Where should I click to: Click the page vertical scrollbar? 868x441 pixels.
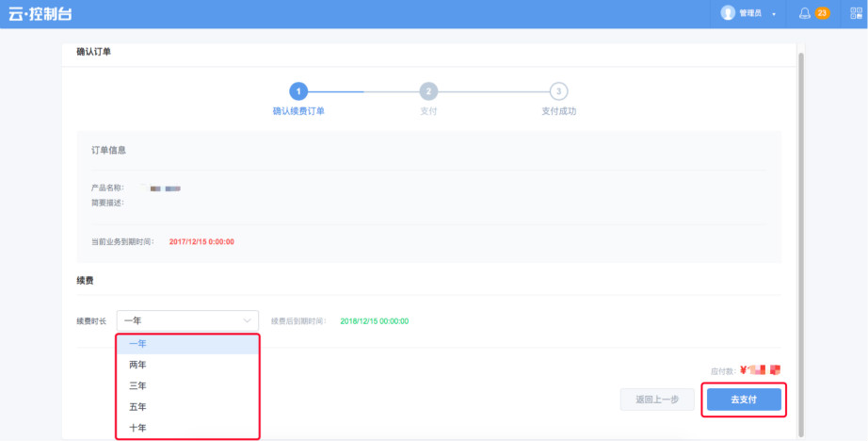click(x=801, y=236)
